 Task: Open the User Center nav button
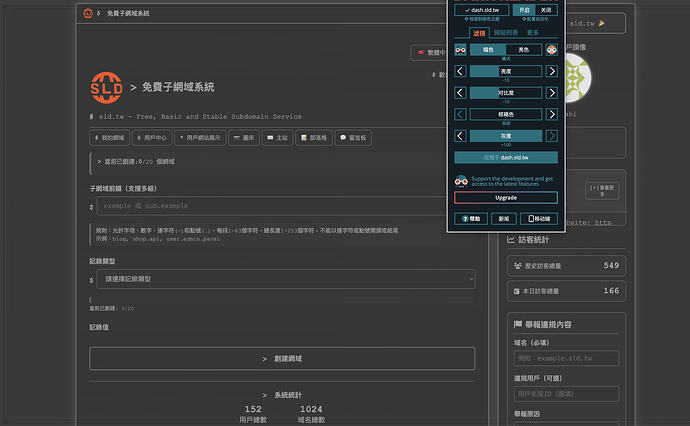click(x=152, y=138)
